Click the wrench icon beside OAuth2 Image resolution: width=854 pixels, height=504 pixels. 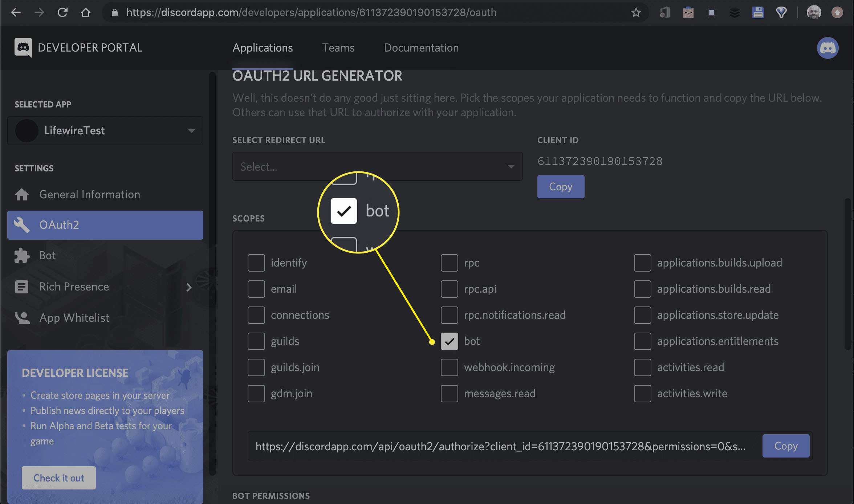click(21, 225)
